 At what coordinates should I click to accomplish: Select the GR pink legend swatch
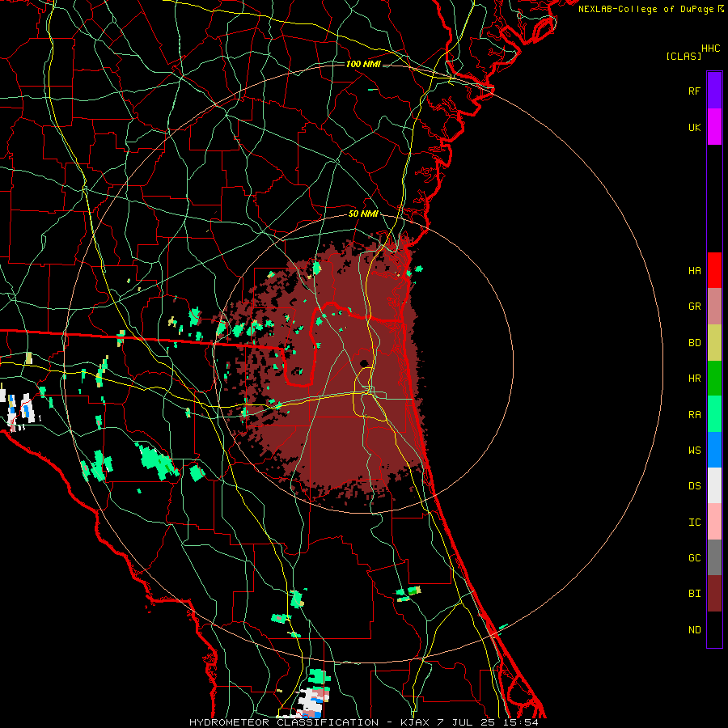pyautogui.click(x=714, y=307)
